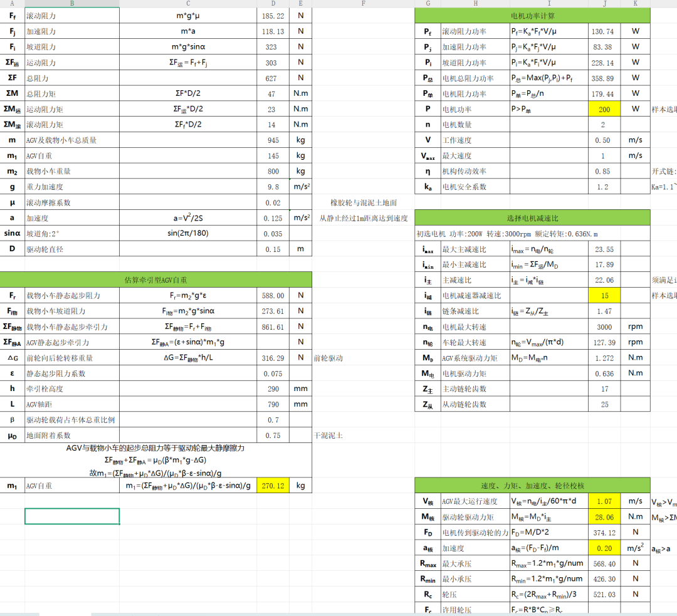This screenshot has height=616, width=677.
Task: Click the 估算牵引型AGV自重 section title
Action: click(x=156, y=279)
